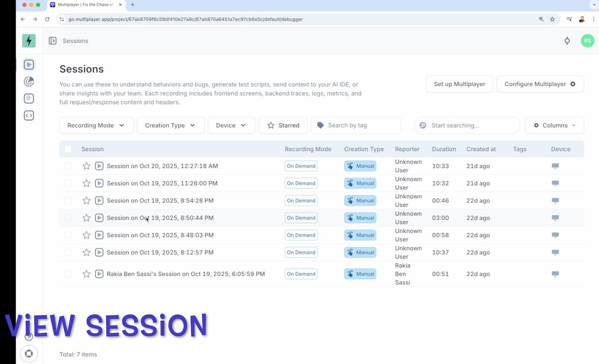Screen dimensions: 599x364
Task: Open the Device filter dropdown
Action: click(x=231, y=125)
